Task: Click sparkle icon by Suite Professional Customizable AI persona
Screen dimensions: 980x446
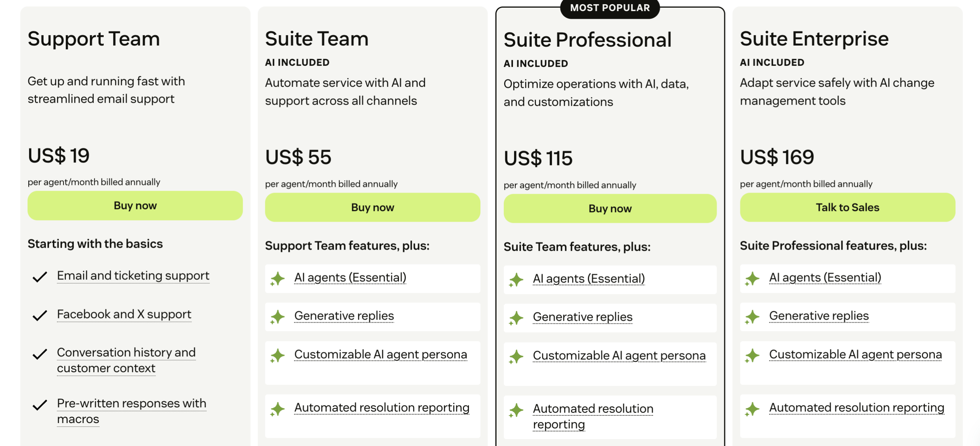Action: click(x=516, y=356)
